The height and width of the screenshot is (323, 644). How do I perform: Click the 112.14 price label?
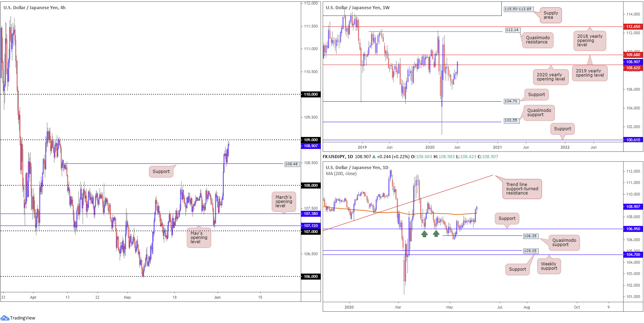[512, 30]
